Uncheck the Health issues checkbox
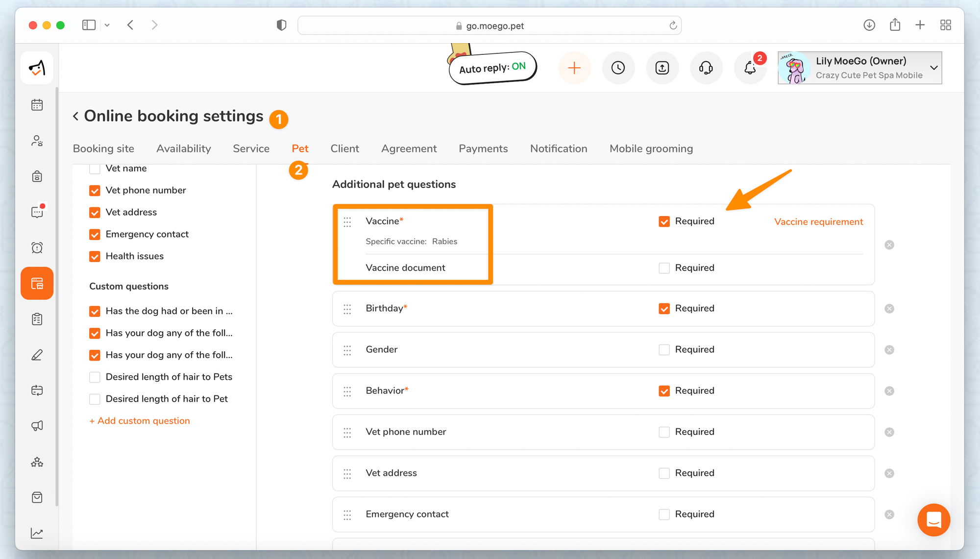The image size is (980, 559). coord(95,256)
